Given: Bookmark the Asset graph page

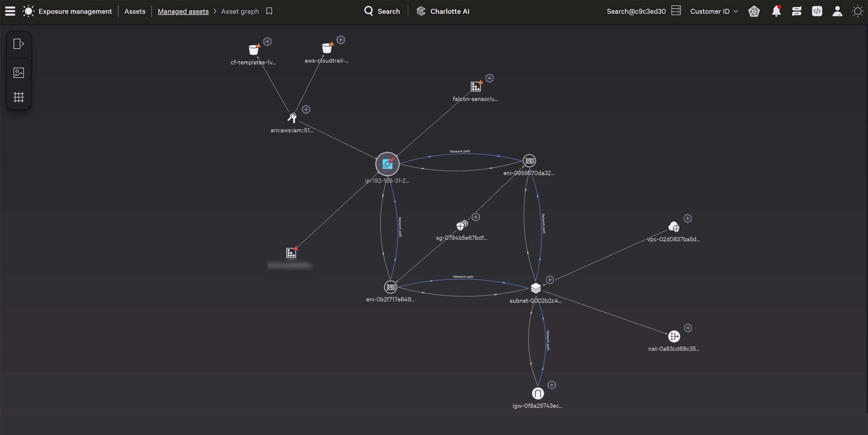Looking at the screenshot, I should (x=269, y=11).
